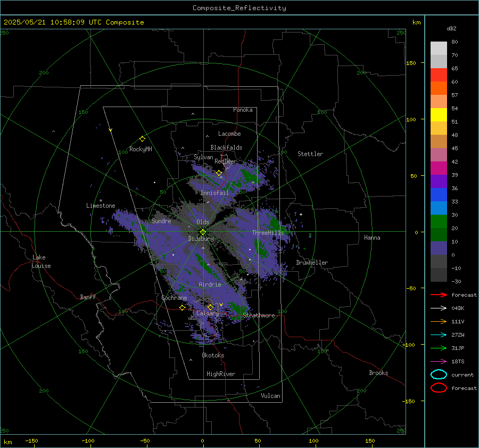Click the Lacombe city label
This screenshot has width=479, height=448.
pyautogui.click(x=229, y=134)
